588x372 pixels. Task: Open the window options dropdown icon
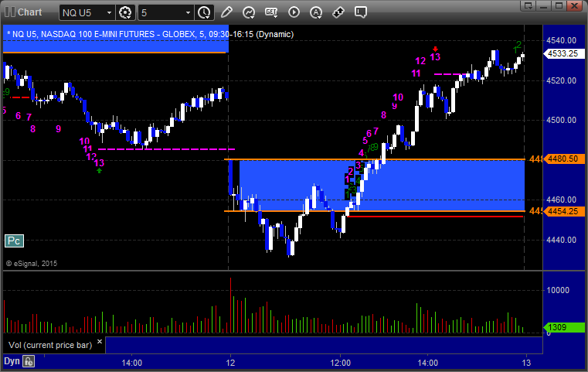click(x=528, y=5)
